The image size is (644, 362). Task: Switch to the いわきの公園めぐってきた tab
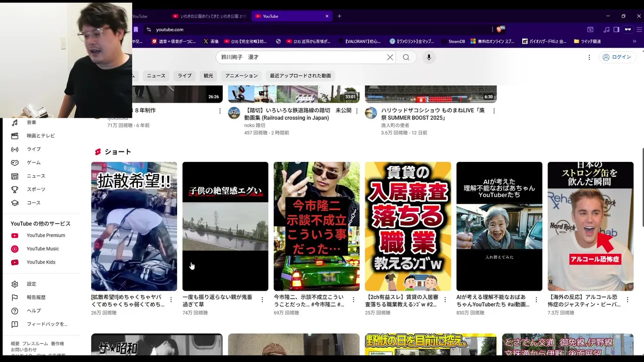pyautogui.click(x=209, y=16)
